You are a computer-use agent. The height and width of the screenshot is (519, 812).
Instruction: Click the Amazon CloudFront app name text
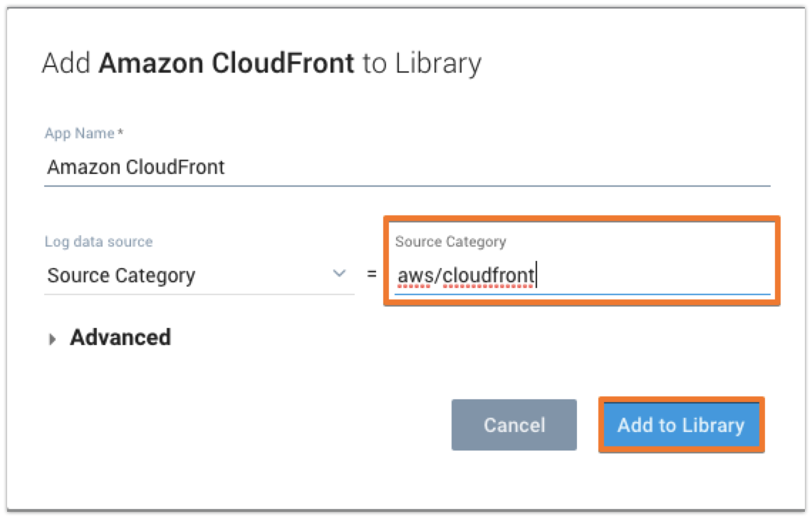click(x=135, y=168)
